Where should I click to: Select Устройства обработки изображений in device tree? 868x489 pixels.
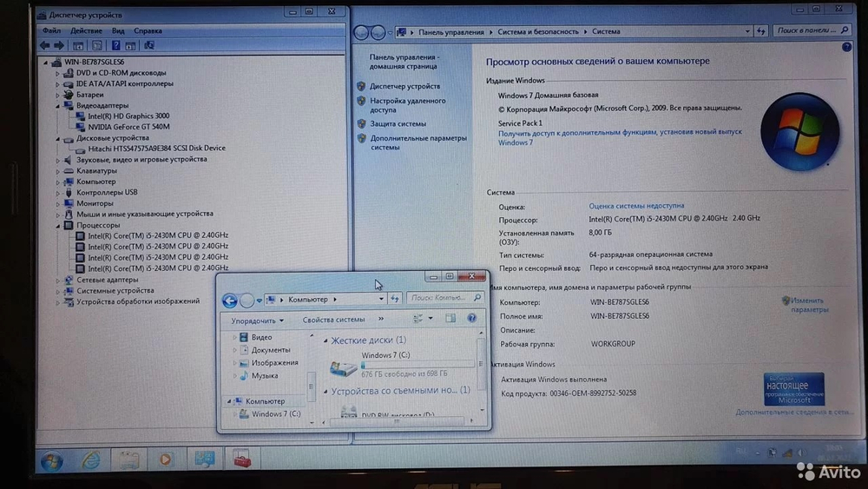pos(138,301)
